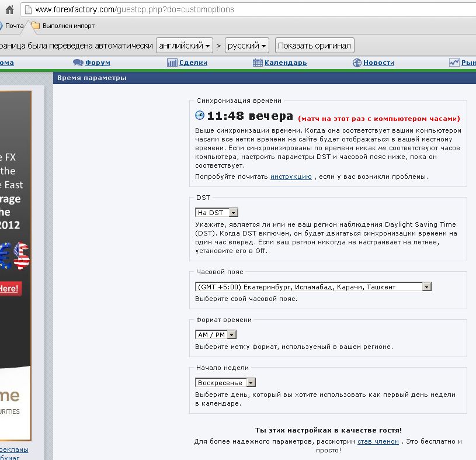Click the став членом link

pyautogui.click(x=378, y=442)
